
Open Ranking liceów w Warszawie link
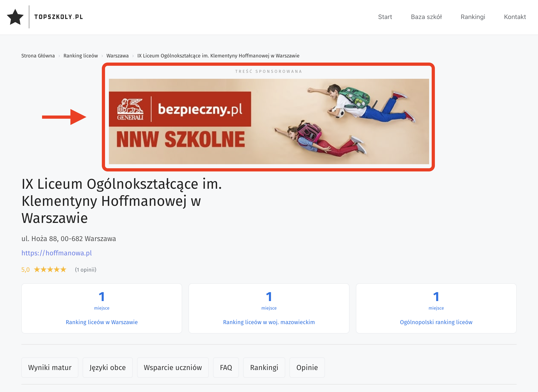coord(102,322)
